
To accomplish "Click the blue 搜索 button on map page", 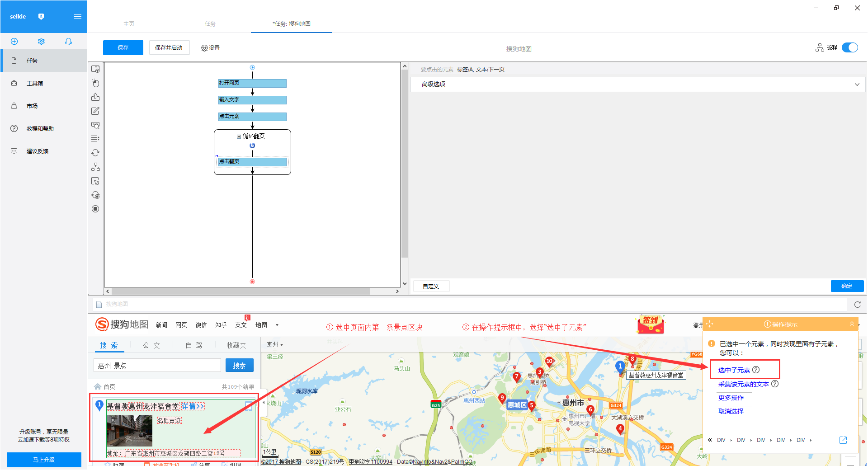I will (239, 365).
